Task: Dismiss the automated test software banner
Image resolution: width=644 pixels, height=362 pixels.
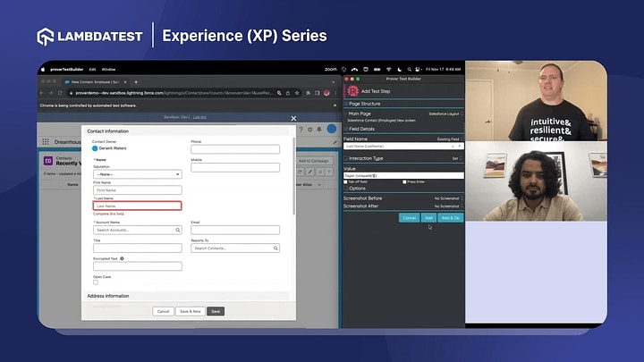Action: [x=335, y=105]
